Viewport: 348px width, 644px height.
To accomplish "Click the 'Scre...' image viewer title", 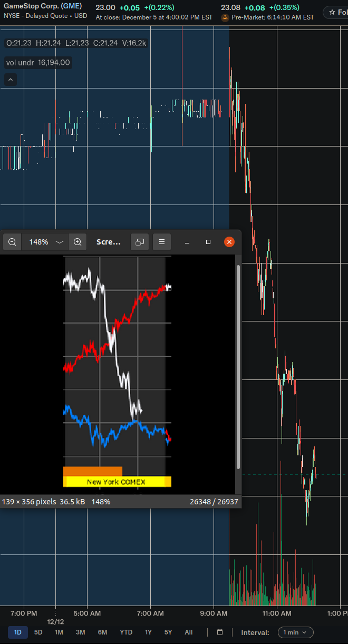I will coord(109,242).
